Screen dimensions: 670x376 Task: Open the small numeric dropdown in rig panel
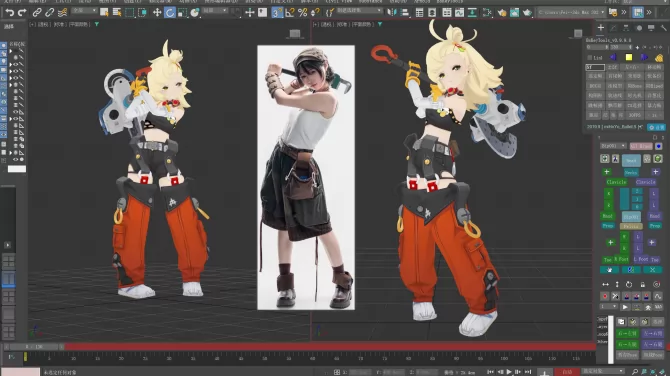coord(609,307)
